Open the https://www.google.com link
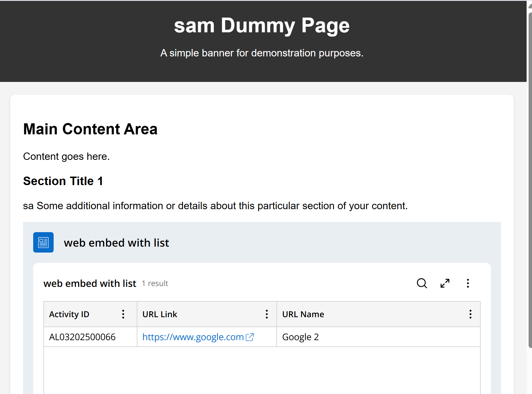The height and width of the screenshot is (394, 532). (193, 337)
